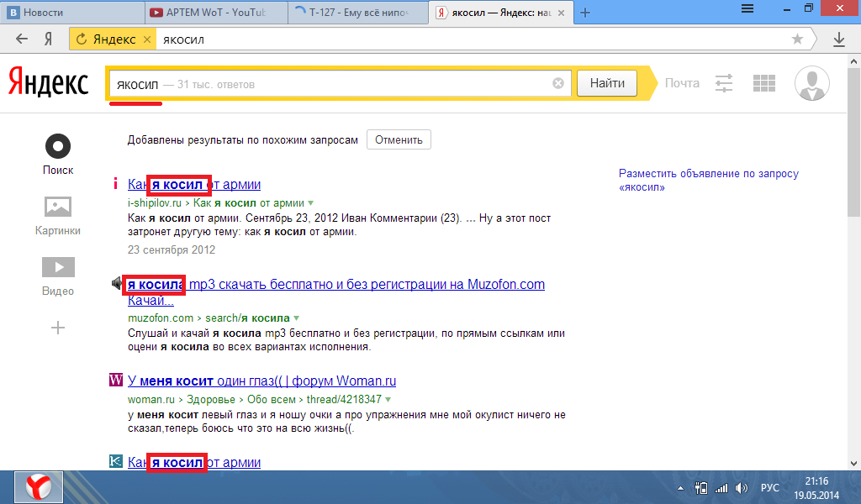The width and height of the screenshot is (861, 504).
Task: Click the scrollbar down arrow
Action: coord(853,464)
